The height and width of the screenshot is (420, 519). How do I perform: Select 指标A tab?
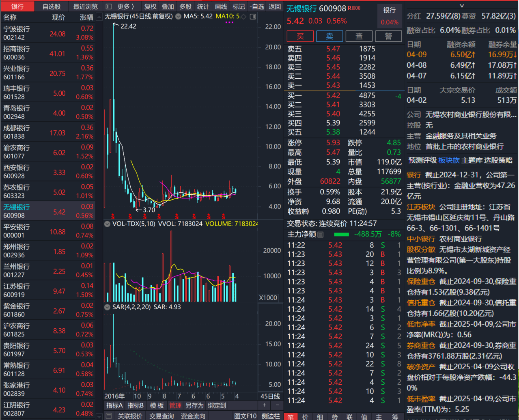(x=114, y=405)
